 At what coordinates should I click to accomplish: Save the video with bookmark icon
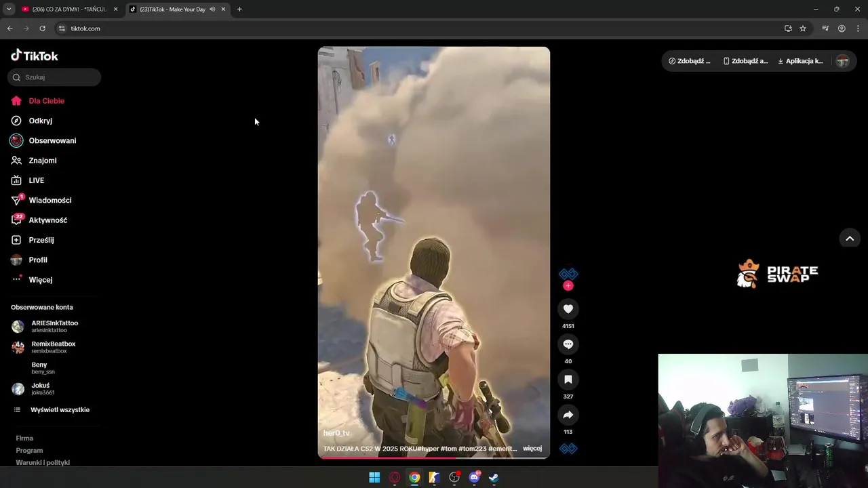click(568, 380)
